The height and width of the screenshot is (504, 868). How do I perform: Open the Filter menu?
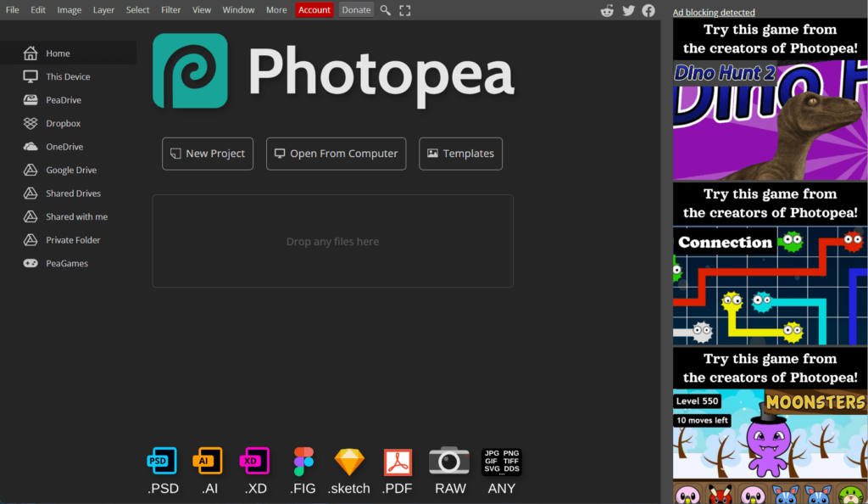170,10
